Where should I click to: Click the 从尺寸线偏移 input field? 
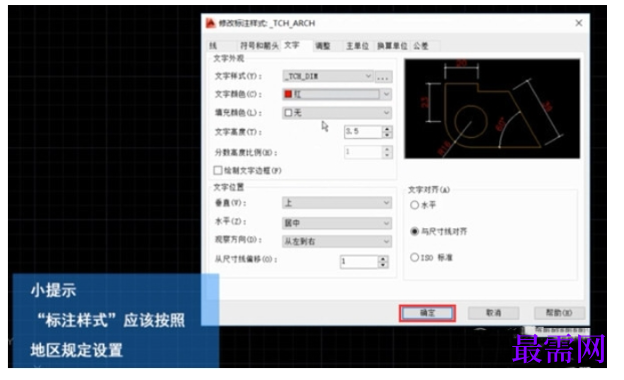point(359,261)
